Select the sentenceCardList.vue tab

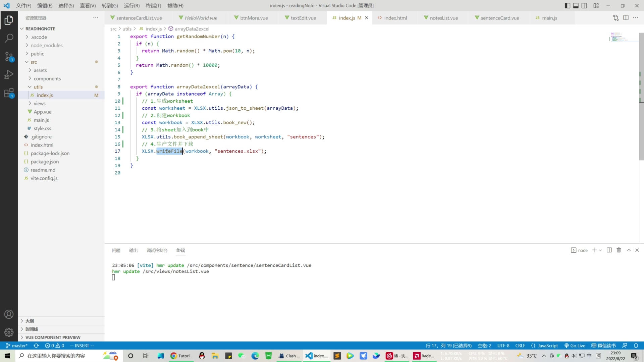click(x=139, y=18)
